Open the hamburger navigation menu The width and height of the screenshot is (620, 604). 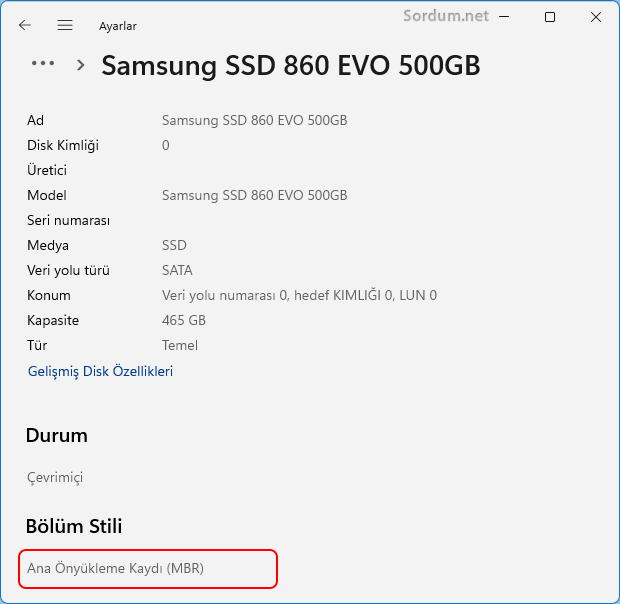tap(65, 25)
